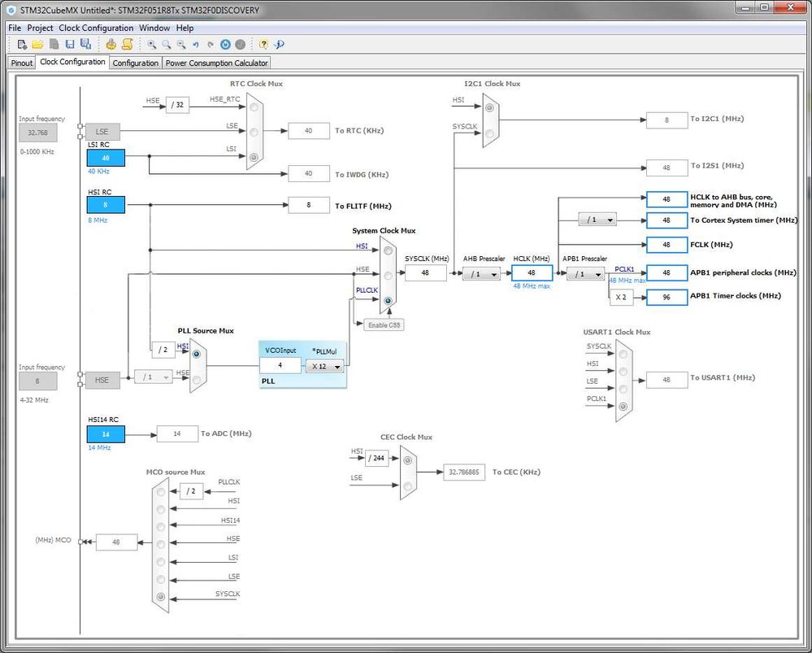Click the Open Project folder icon
Screen dimensions: 812x653
[37, 45]
